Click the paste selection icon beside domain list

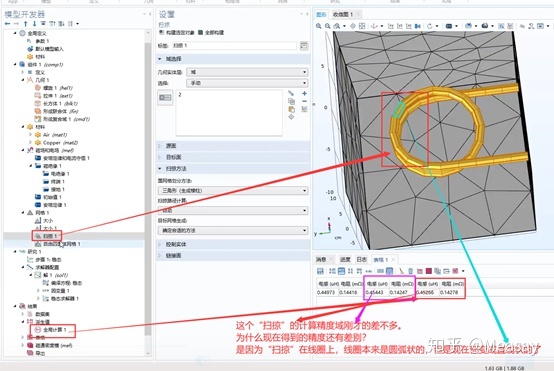(291, 110)
